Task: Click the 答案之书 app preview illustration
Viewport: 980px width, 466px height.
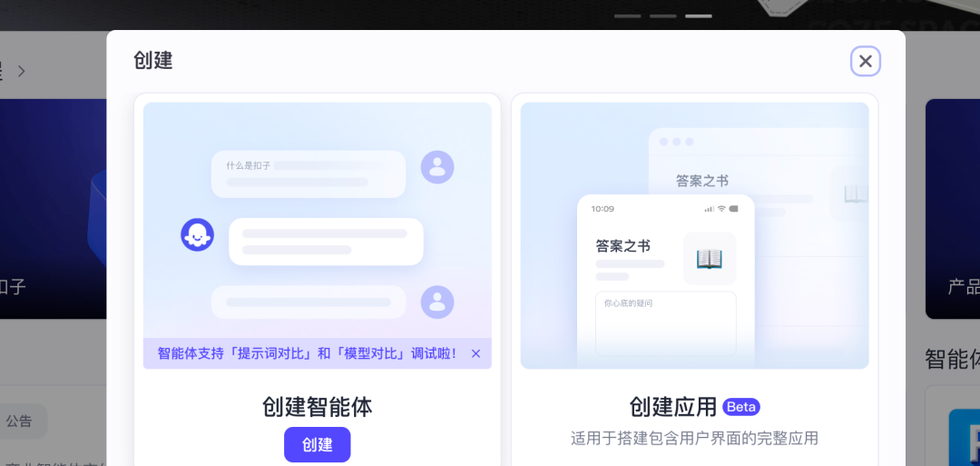Action: pos(694,235)
